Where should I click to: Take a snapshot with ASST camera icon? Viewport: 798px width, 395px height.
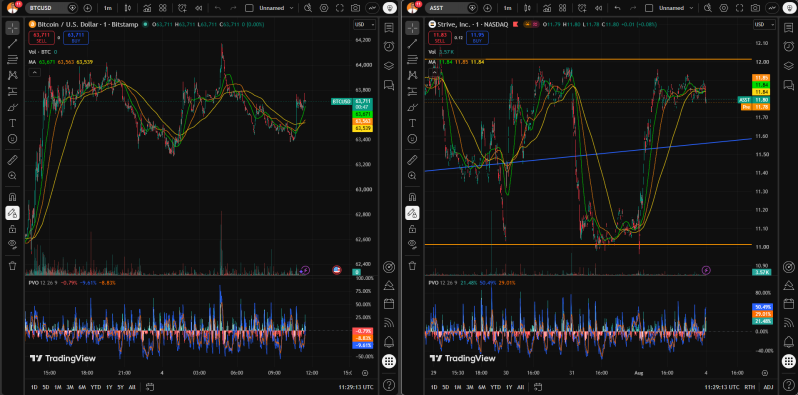pyautogui.click(x=755, y=8)
